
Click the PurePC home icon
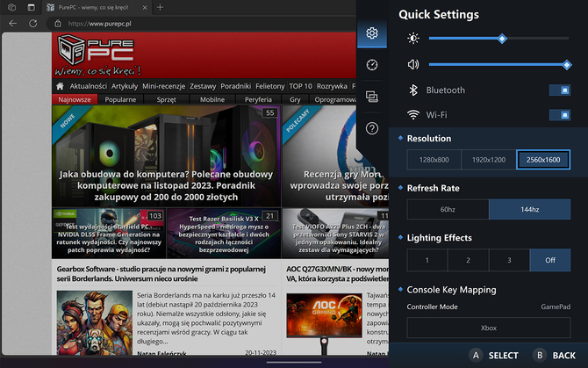[x=60, y=86]
